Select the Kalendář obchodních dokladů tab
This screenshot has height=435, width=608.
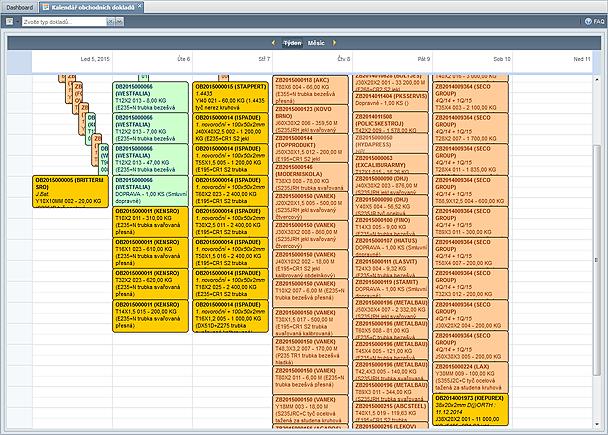pyautogui.click(x=92, y=7)
